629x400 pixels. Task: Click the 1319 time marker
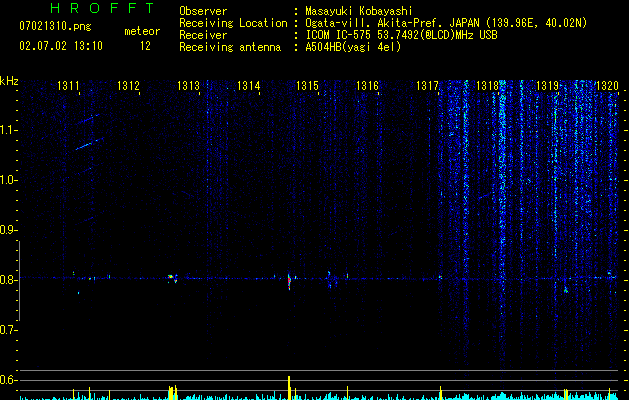(547, 86)
